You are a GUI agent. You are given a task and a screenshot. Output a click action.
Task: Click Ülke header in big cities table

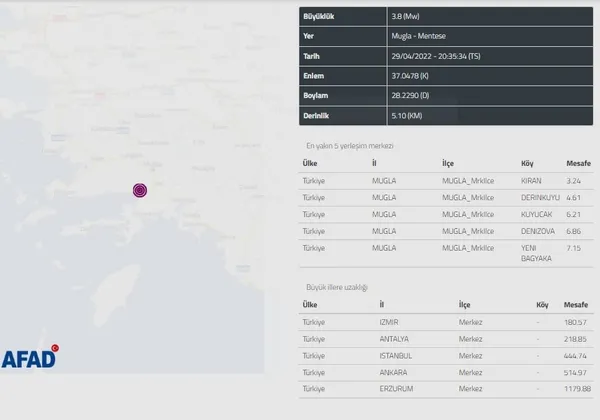(x=310, y=305)
